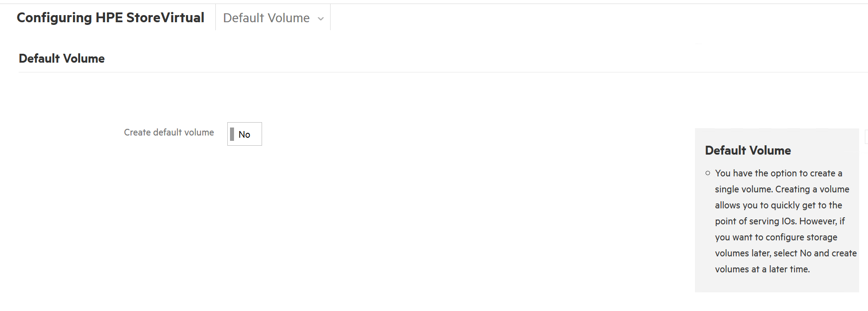This screenshot has width=868, height=311.
Task: Click the horizontal divider under Default Volume heading
Action: (x=443, y=72)
